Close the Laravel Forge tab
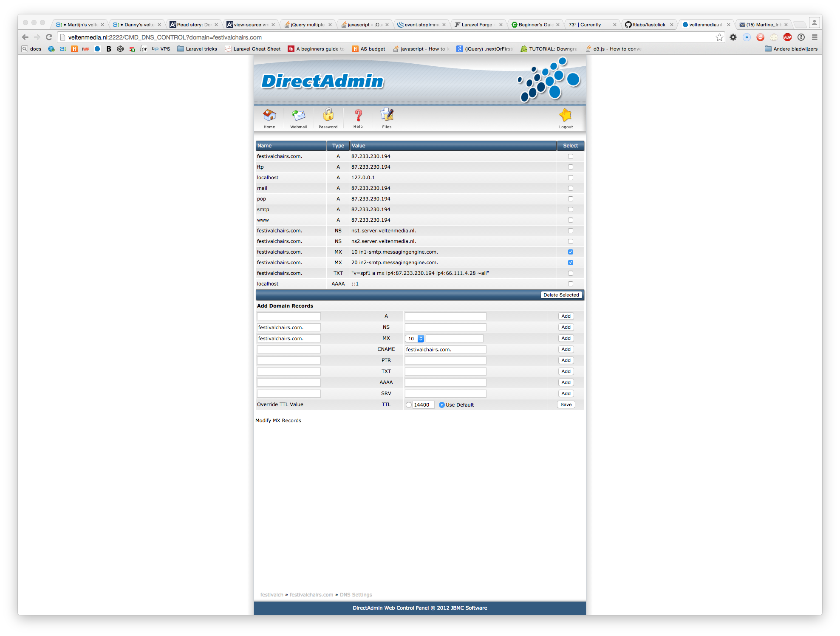Viewport: 840px width, 636px height. 501,25
